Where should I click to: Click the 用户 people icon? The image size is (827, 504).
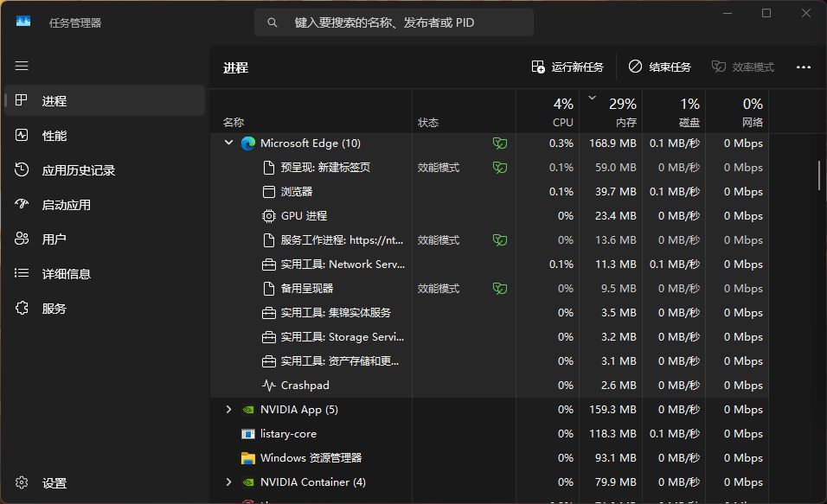point(22,239)
